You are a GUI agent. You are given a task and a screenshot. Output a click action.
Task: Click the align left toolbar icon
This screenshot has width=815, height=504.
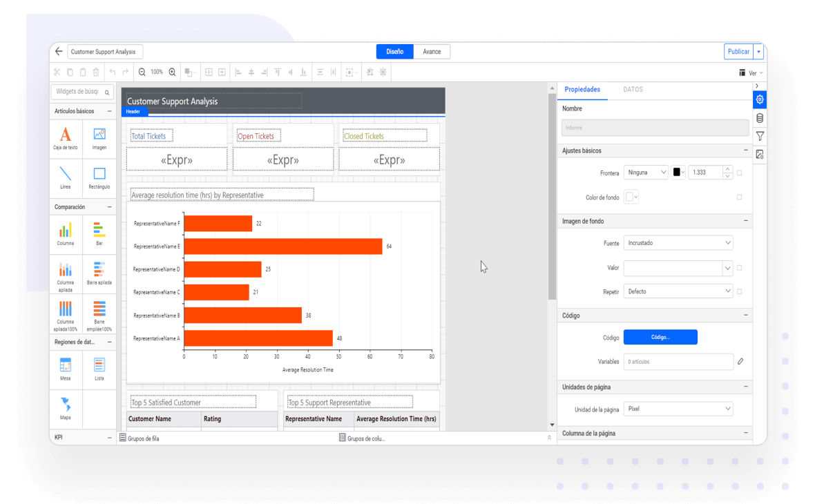pyautogui.click(x=238, y=72)
